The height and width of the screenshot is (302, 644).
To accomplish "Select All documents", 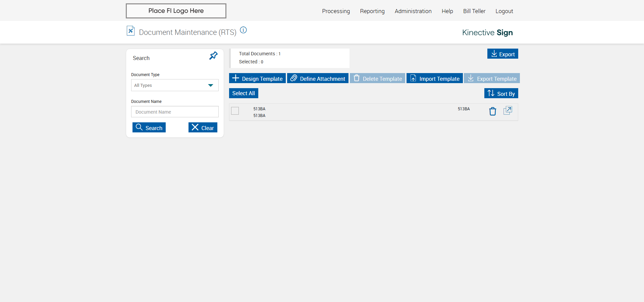I will coord(244,93).
